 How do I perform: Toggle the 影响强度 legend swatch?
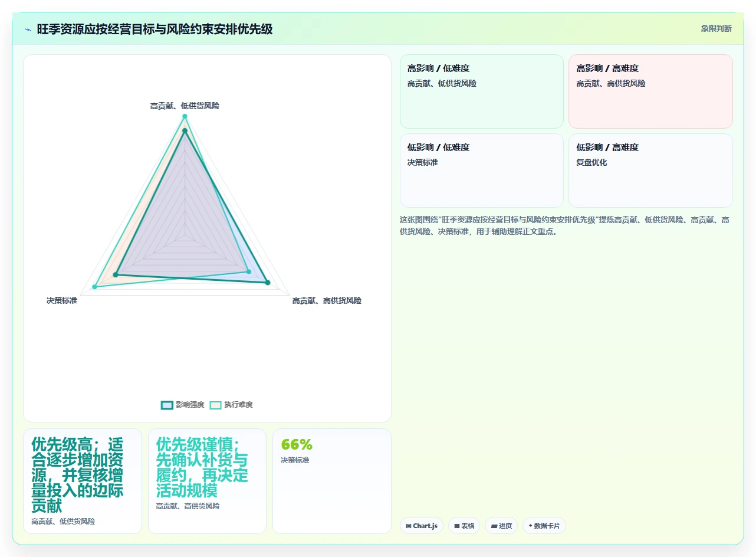[x=167, y=405]
